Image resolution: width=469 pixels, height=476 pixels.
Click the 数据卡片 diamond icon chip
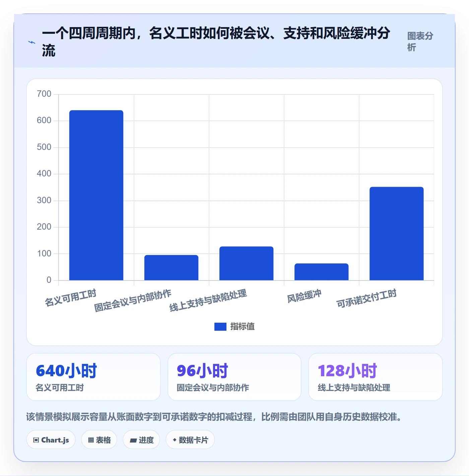point(190,440)
